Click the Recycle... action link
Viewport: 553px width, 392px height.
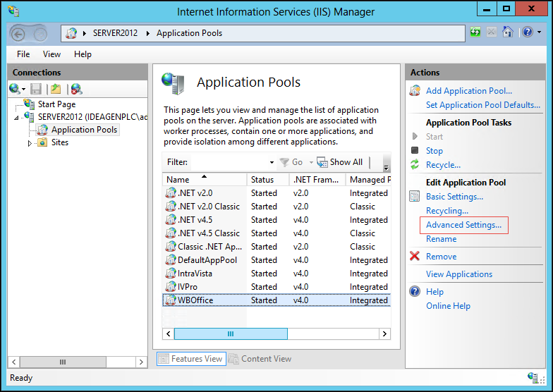pyautogui.click(x=443, y=165)
